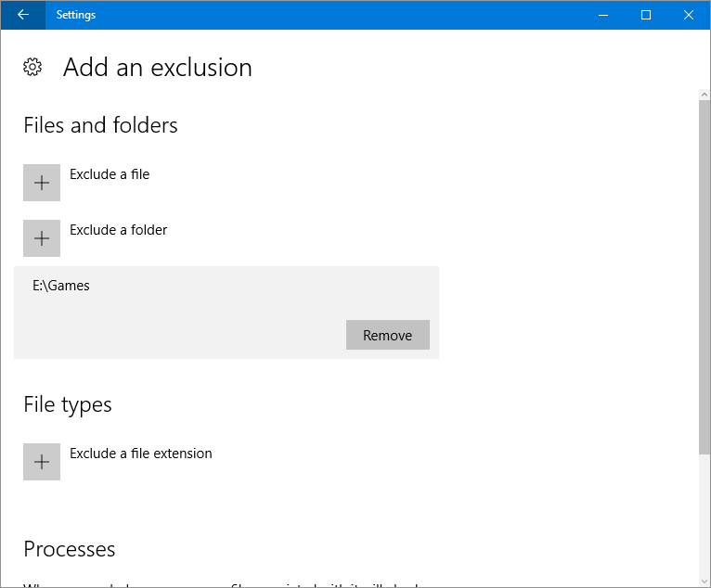Minimize the Settings window
The width and height of the screenshot is (711, 588).
tap(603, 15)
